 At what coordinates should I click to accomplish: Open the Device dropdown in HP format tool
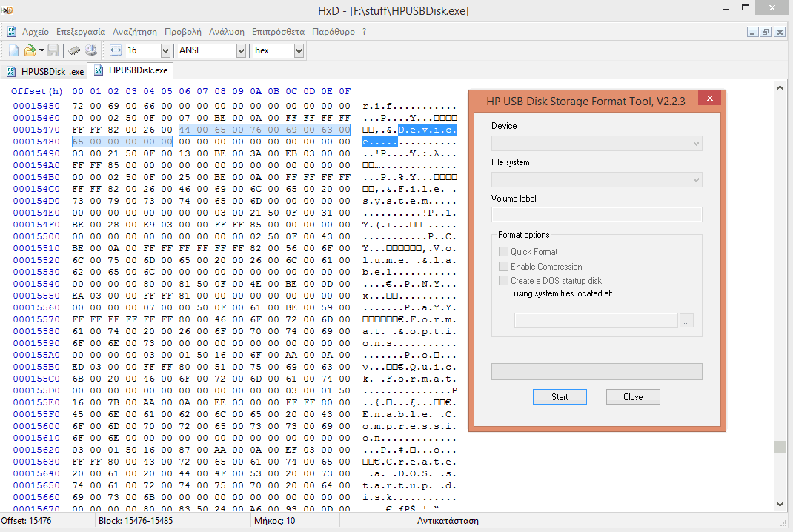click(x=597, y=144)
